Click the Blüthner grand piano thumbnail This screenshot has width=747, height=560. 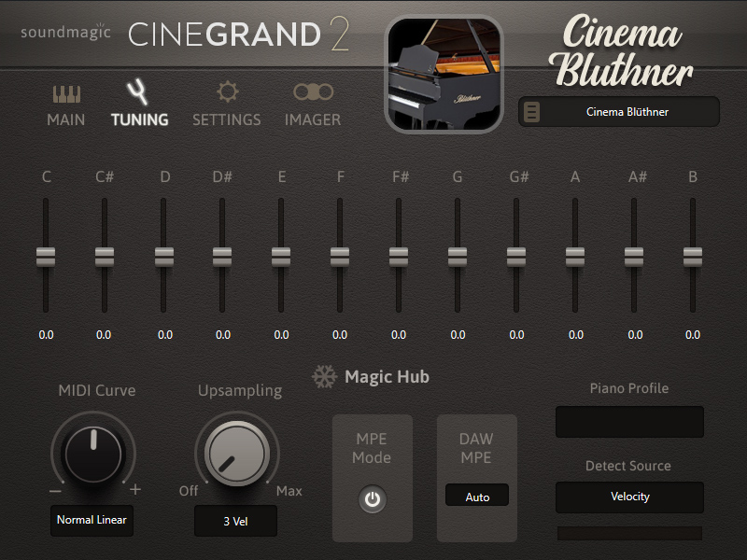(x=430, y=75)
